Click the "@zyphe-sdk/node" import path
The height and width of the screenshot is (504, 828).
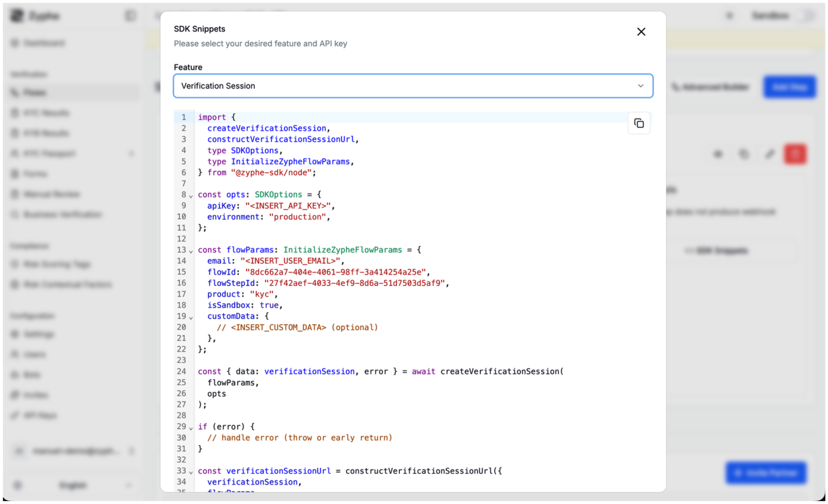click(x=271, y=173)
